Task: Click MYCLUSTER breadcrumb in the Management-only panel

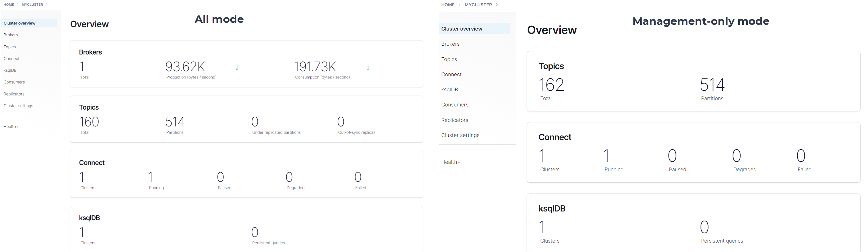Action: [x=478, y=5]
